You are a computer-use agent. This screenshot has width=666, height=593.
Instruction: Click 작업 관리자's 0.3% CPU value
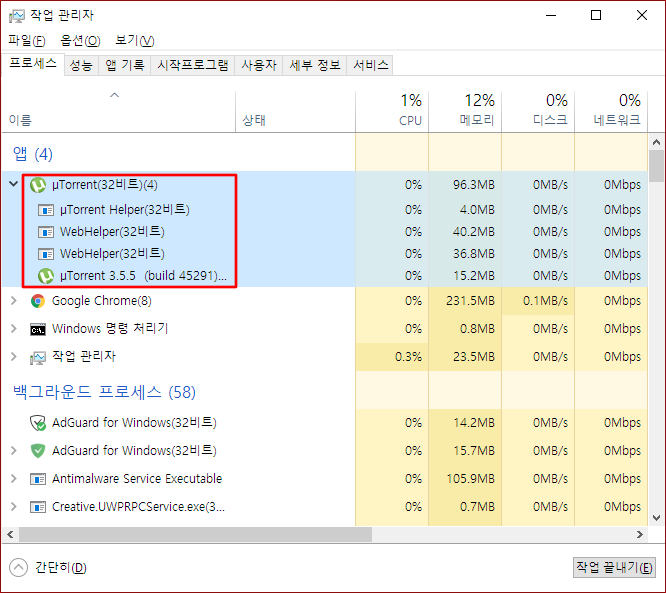408,356
